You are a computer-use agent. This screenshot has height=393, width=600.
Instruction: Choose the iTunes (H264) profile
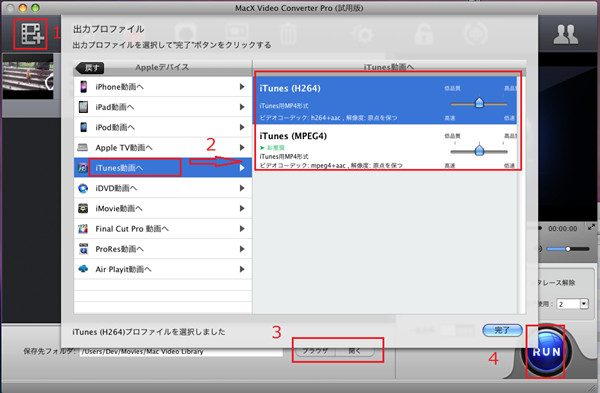click(386, 99)
